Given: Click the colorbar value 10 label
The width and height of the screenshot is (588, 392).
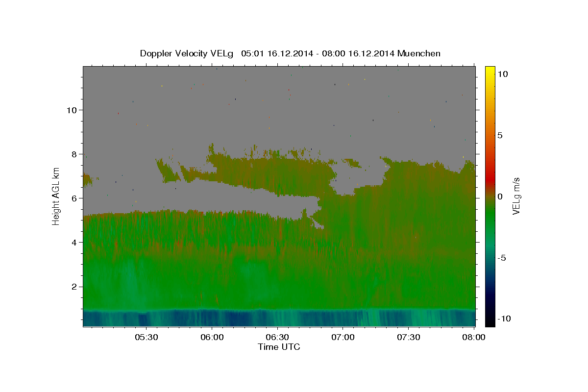Looking at the screenshot, I should pyautogui.click(x=502, y=74).
